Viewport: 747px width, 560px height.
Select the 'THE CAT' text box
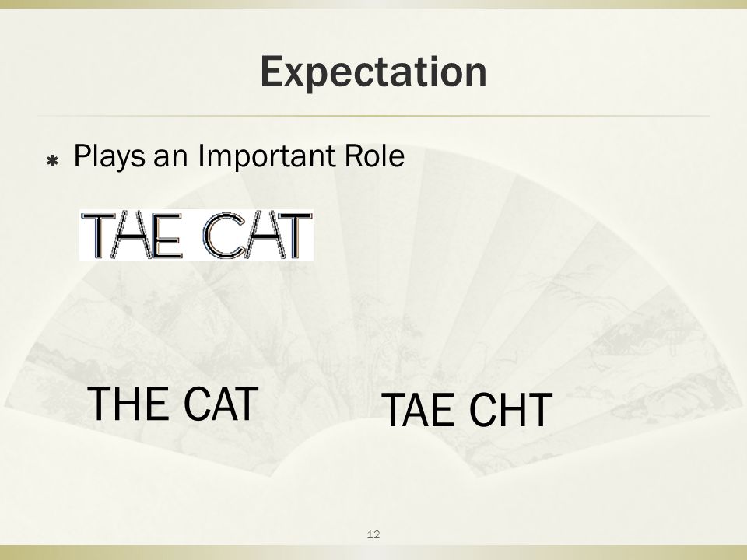(x=173, y=404)
